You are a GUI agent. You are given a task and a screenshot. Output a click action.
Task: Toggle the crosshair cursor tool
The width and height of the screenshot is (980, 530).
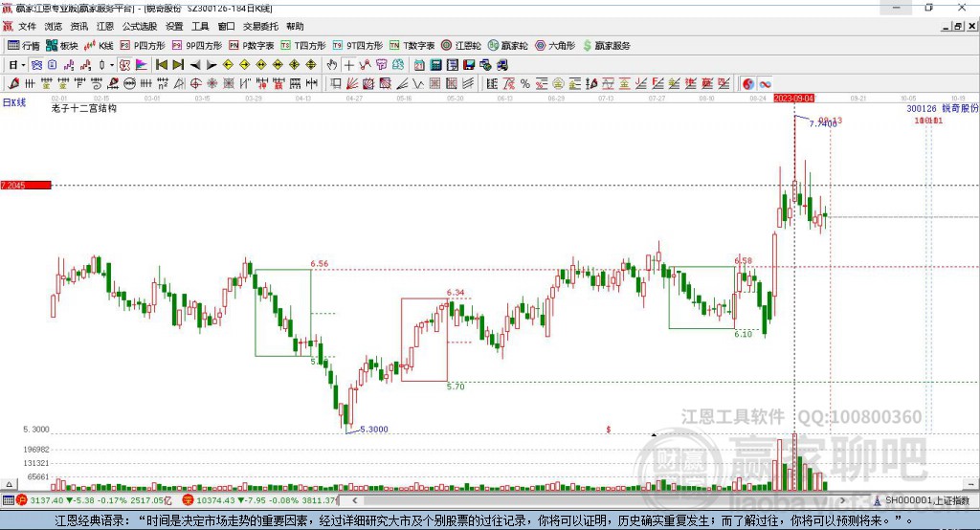tap(348, 65)
